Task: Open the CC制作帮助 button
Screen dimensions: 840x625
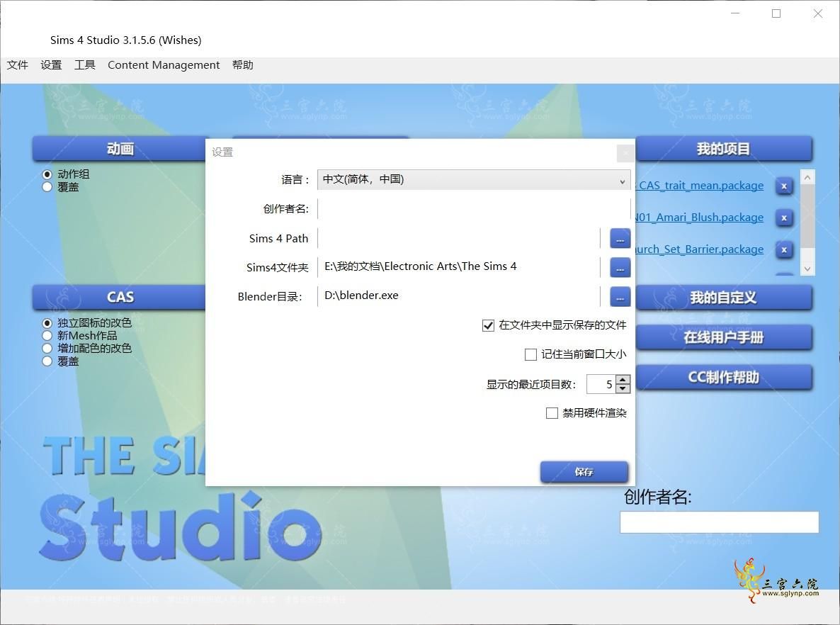Action: [x=723, y=378]
